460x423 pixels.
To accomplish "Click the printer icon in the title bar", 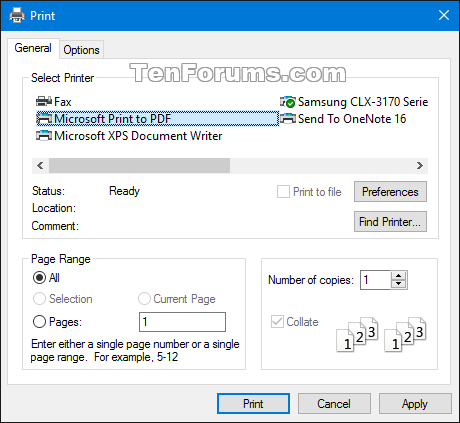I will [x=17, y=16].
